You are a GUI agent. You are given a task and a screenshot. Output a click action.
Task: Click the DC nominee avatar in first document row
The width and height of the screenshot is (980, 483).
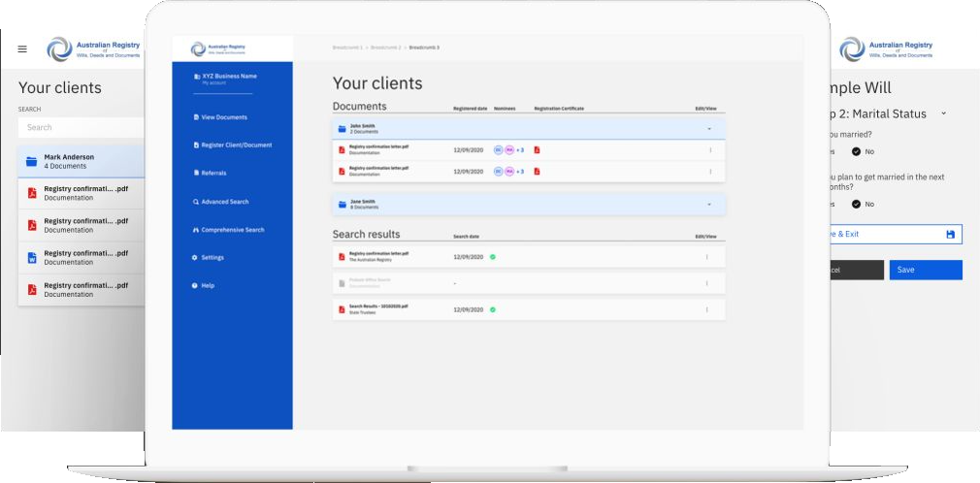(x=499, y=150)
